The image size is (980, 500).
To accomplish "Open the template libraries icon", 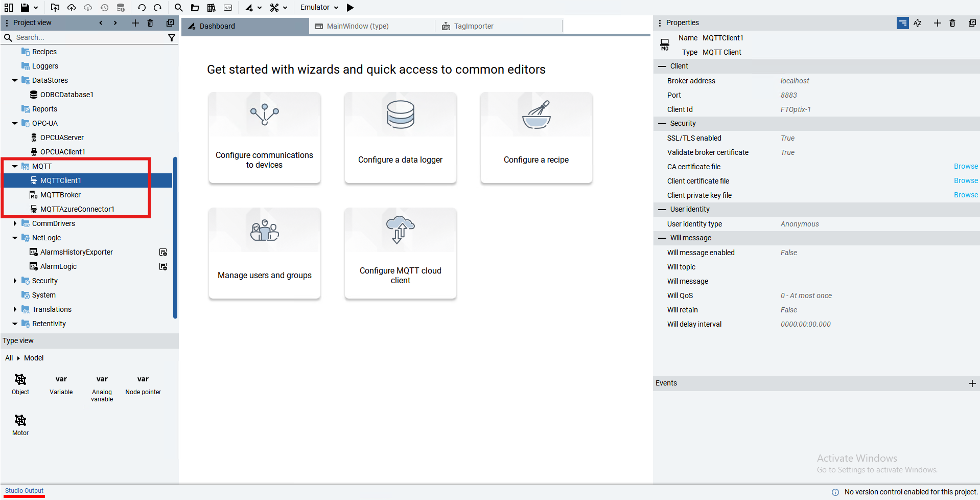I will coord(211,8).
